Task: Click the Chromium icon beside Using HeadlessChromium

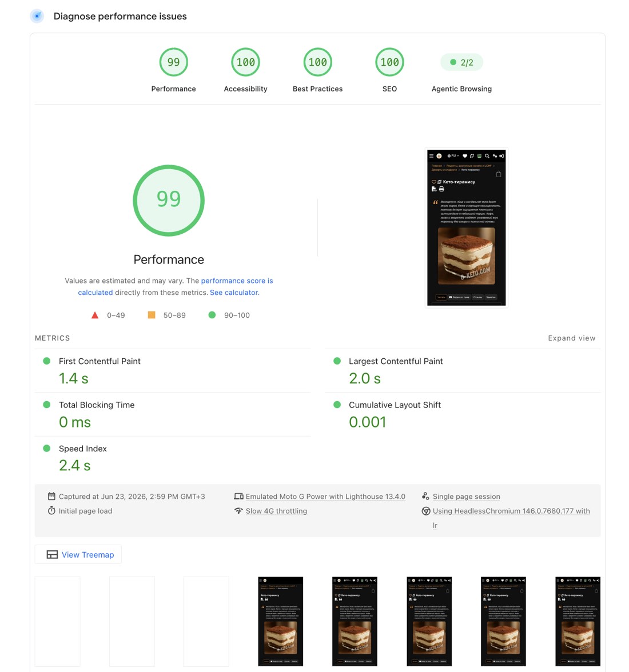Action: point(426,511)
